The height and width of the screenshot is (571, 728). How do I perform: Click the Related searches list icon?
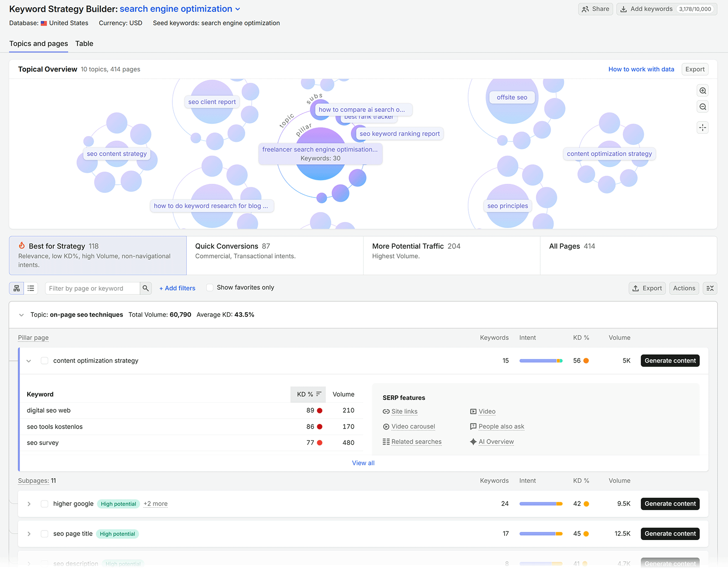(x=386, y=442)
